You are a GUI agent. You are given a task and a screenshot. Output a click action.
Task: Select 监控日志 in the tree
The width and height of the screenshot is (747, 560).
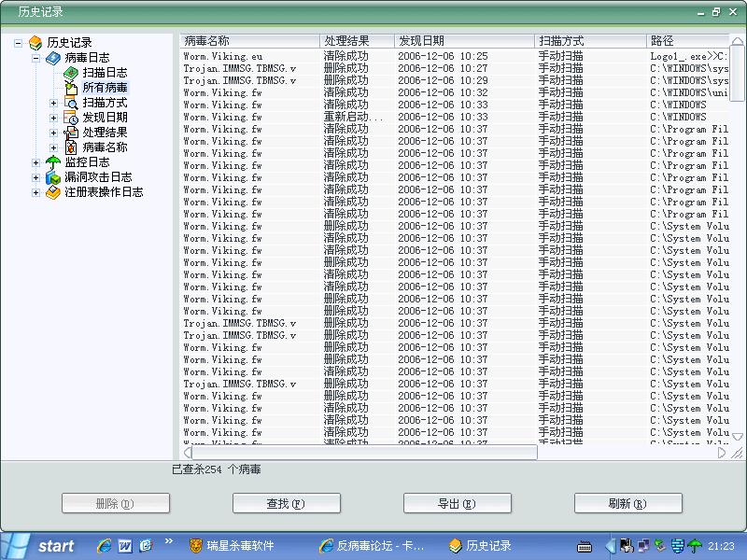[87, 162]
